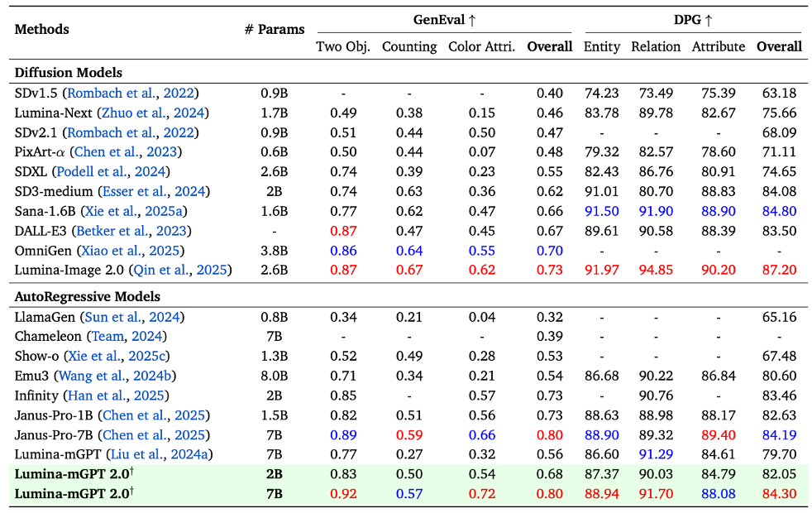Open the Liu et al., 2024a citation
Screen dimensions: 812x513
(160, 454)
